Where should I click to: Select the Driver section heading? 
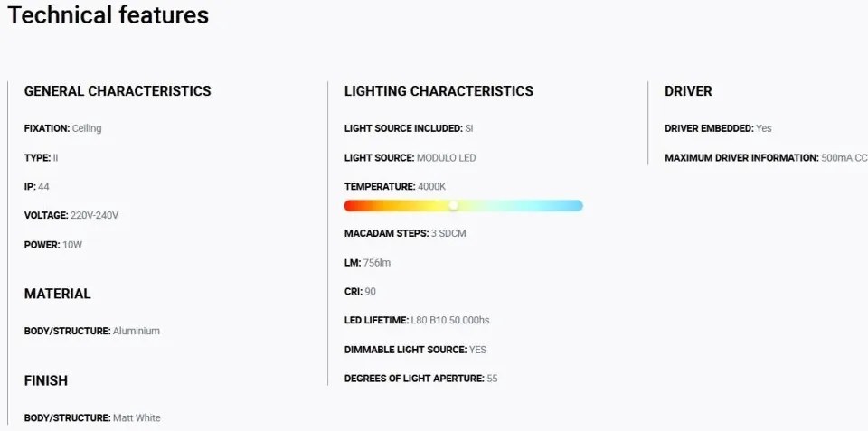click(688, 91)
